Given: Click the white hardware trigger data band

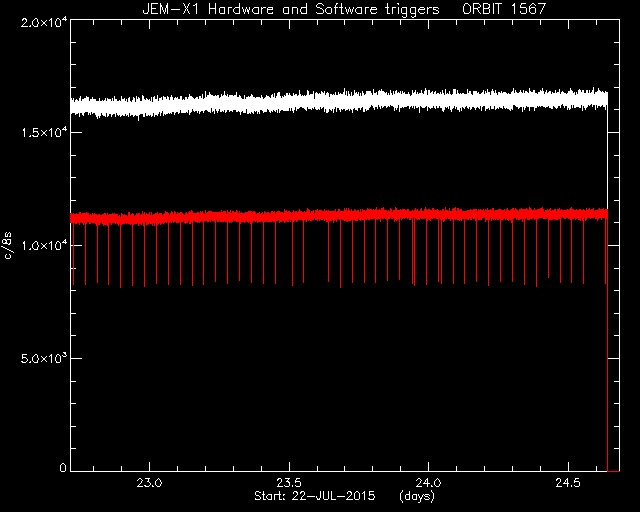Looking at the screenshot, I should coord(339,101).
